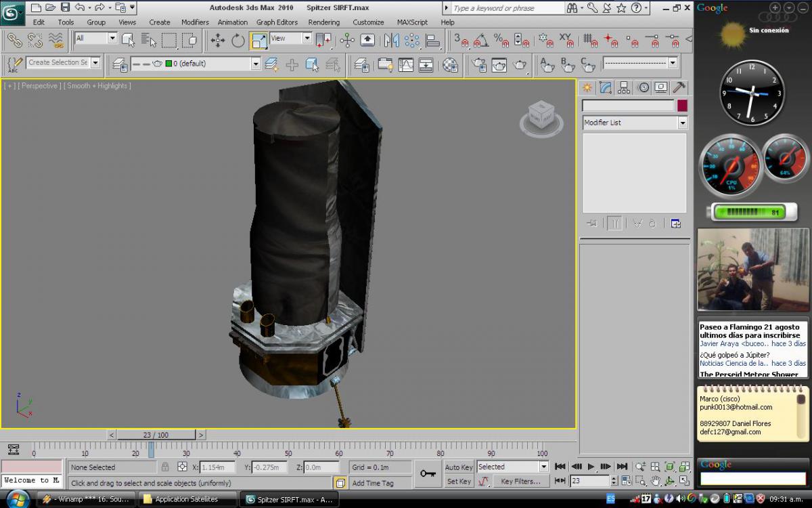Open Render Setup teapot icon
The image size is (812, 508).
480,65
